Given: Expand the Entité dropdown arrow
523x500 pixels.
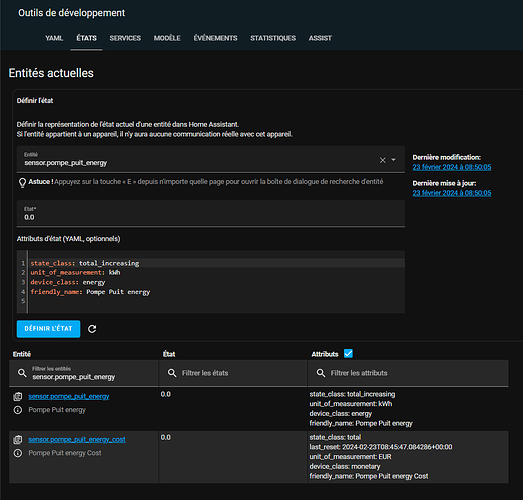Looking at the screenshot, I should (x=394, y=160).
